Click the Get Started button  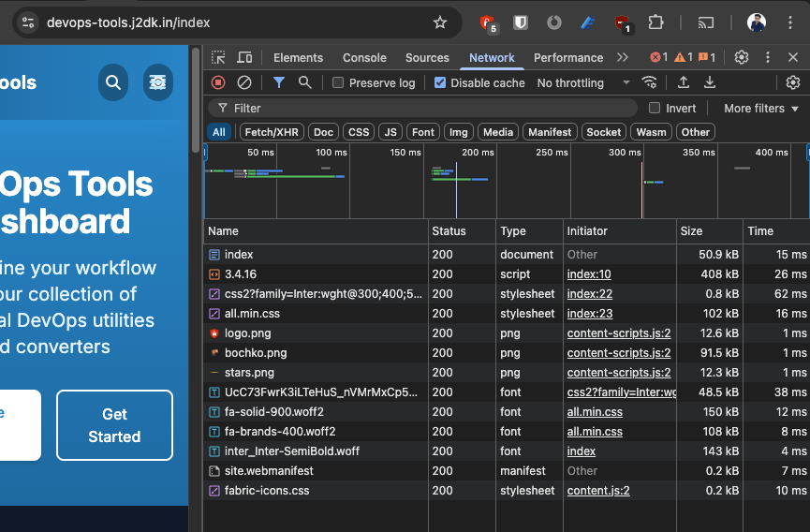tap(114, 425)
